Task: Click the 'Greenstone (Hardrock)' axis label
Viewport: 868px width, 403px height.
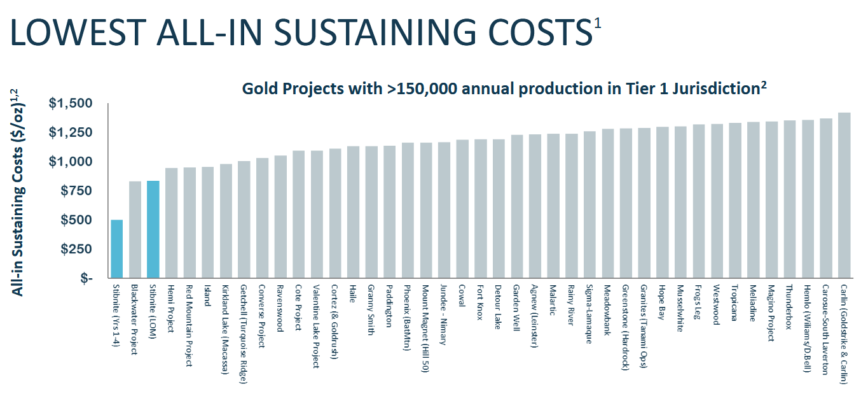Action: (625, 327)
